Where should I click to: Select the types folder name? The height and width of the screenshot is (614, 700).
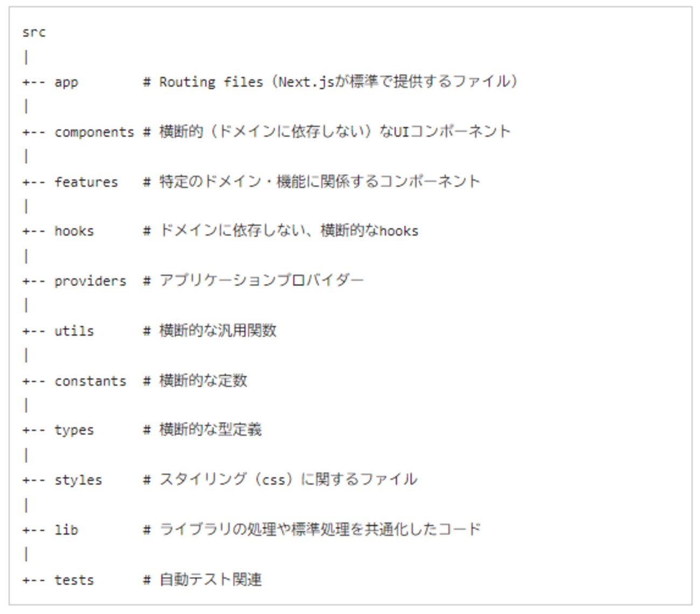74,430
